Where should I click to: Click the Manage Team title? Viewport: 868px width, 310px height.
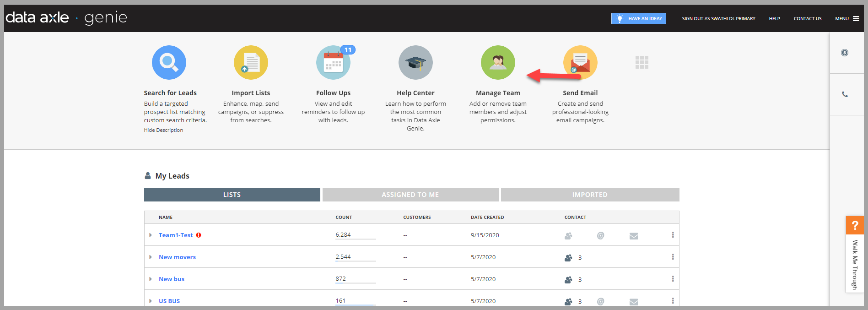498,93
